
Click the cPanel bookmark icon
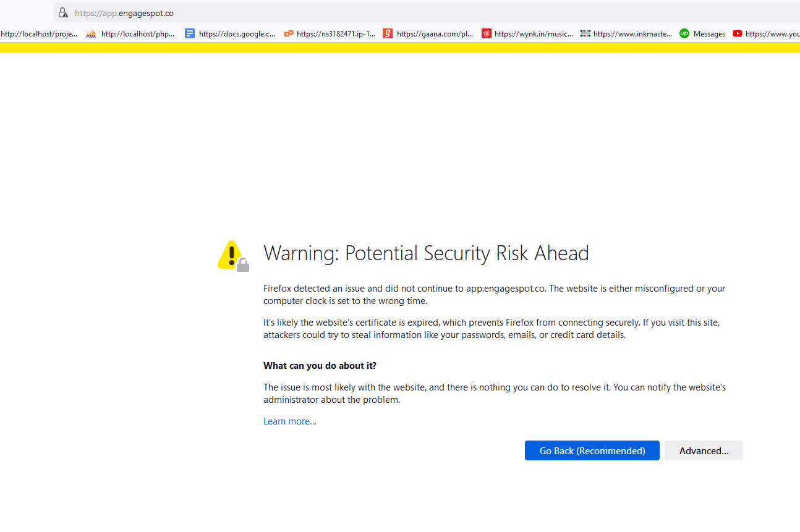click(x=289, y=34)
